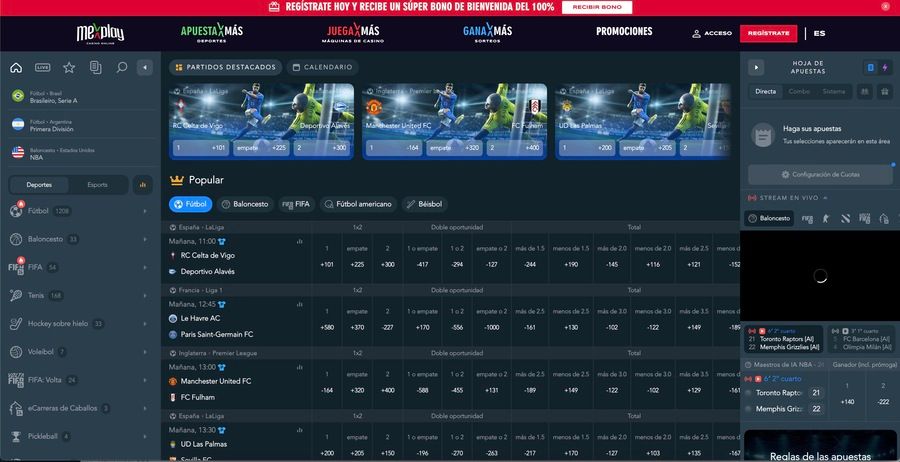
Task: Bet empate +225 in Celta featured card
Action: [x=261, y=148]
